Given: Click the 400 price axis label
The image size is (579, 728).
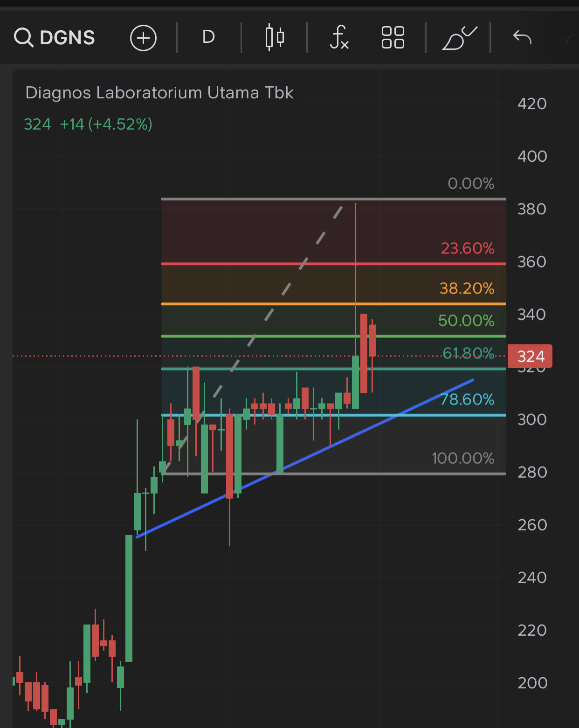Looking at the screenshot, I should click(532, 156).
